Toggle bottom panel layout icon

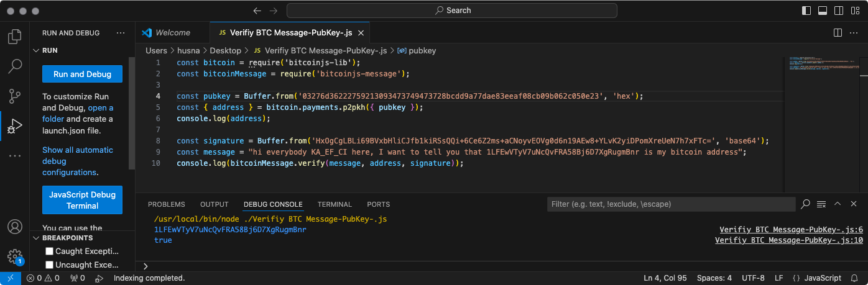(822, 11)
